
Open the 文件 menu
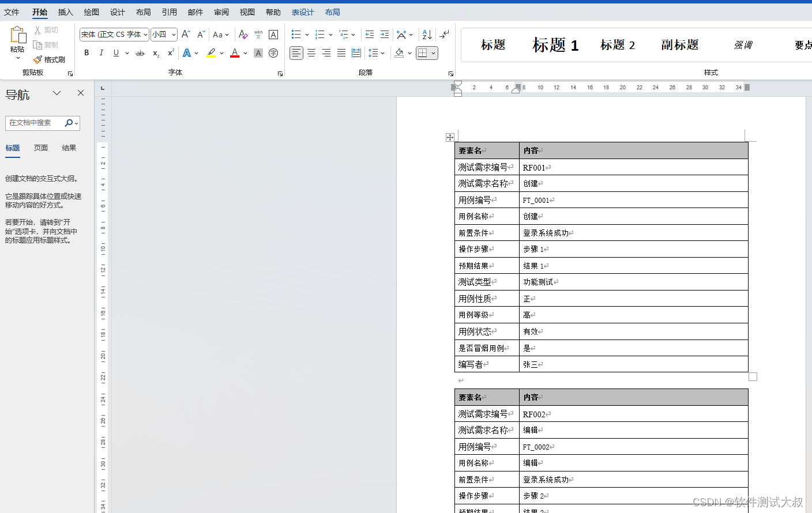pyautogui.click(x=12, y=12)
